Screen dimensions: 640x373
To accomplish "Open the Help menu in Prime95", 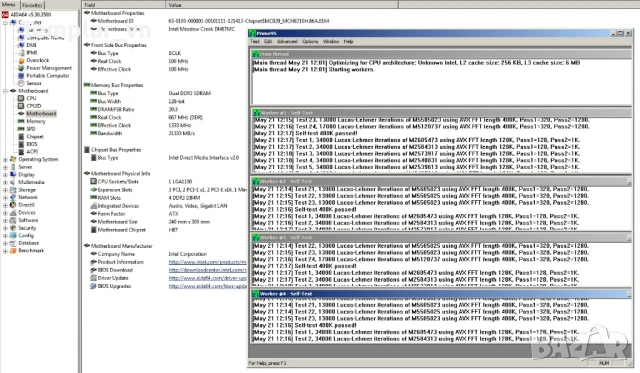I will point(348,42).
